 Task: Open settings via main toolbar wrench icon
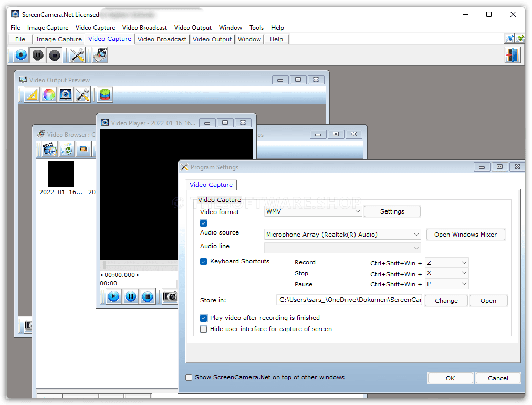pos(77,55)
